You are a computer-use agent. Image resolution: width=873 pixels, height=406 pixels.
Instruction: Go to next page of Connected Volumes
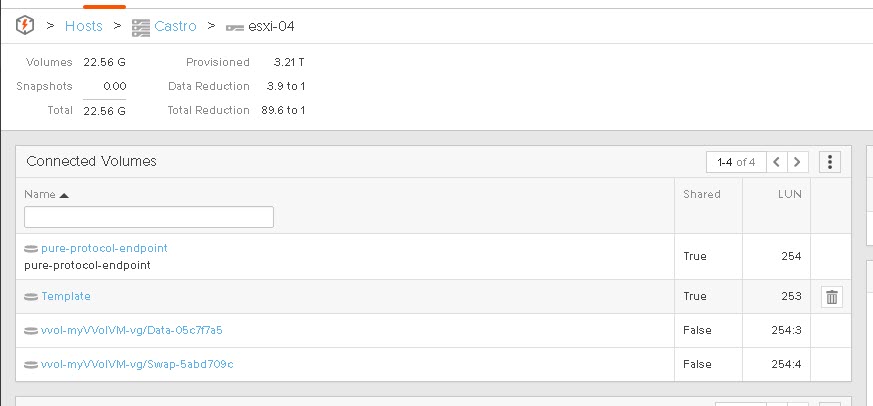tap(797, 162)
